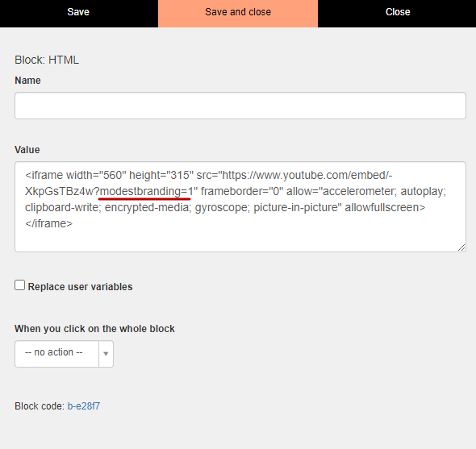The height and width of the screenshot is (449, 476).
Task: Enable Replace user variables checkbox
Action: 19,285
